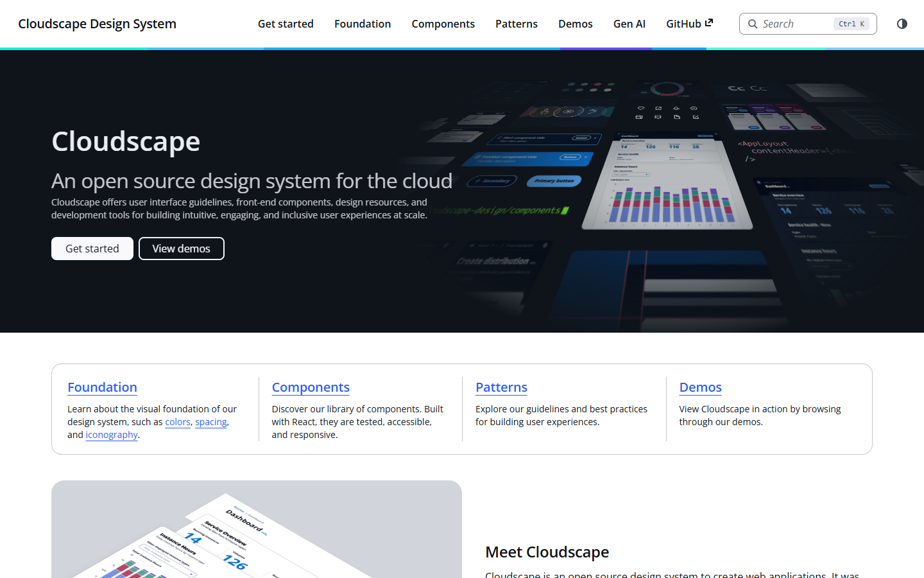The width and height of the screenshot is (924, 578).
Task: Click the hero dashboard chart illustration
Action: click(x=667, y=180)
